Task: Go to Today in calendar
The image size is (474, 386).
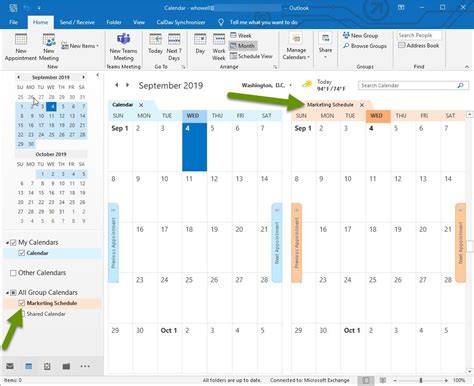Action: pos(155,44)
